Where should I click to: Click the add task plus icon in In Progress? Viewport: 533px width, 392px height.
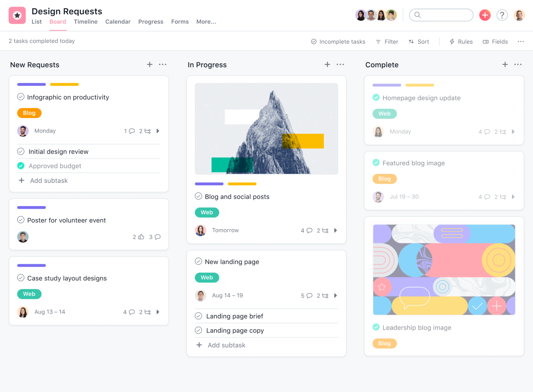tap(327, 64)
